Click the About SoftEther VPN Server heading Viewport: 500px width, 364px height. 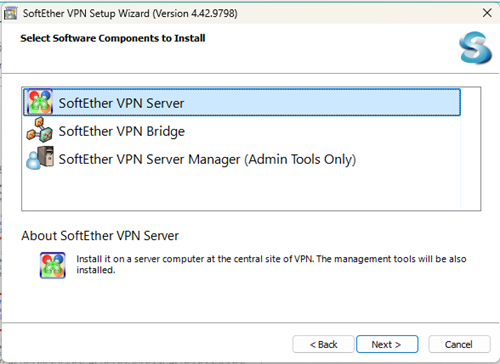click(100, 236)
